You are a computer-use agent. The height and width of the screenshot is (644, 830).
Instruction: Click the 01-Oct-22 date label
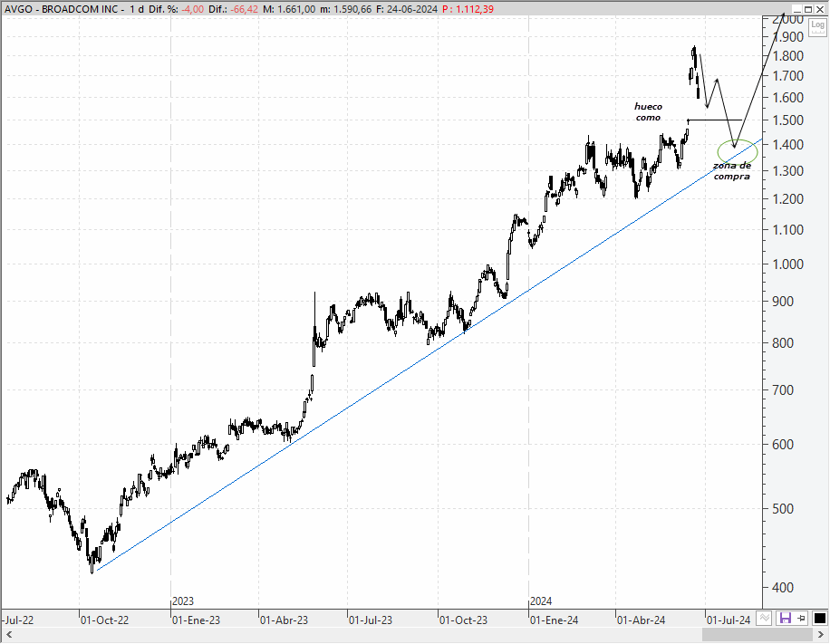click(104, 620)
